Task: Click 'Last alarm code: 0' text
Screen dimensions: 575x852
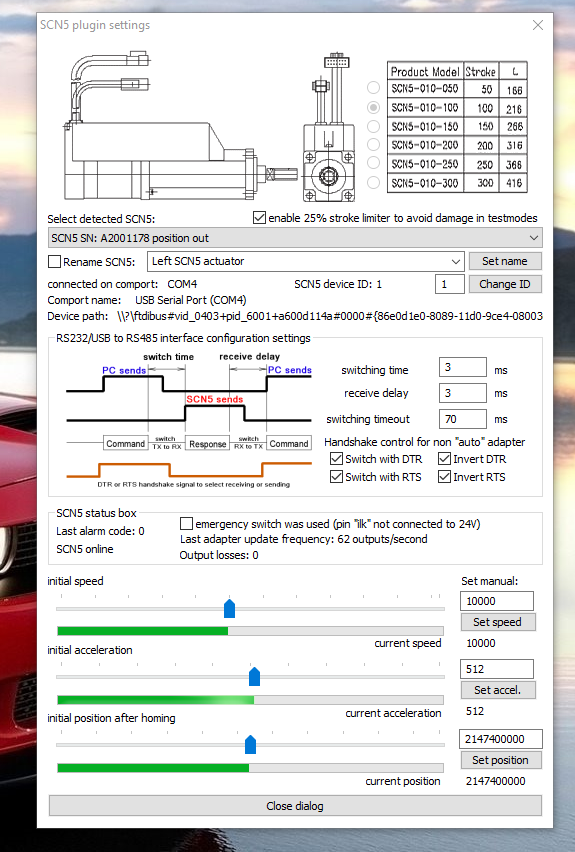Action: click(101, 531)
